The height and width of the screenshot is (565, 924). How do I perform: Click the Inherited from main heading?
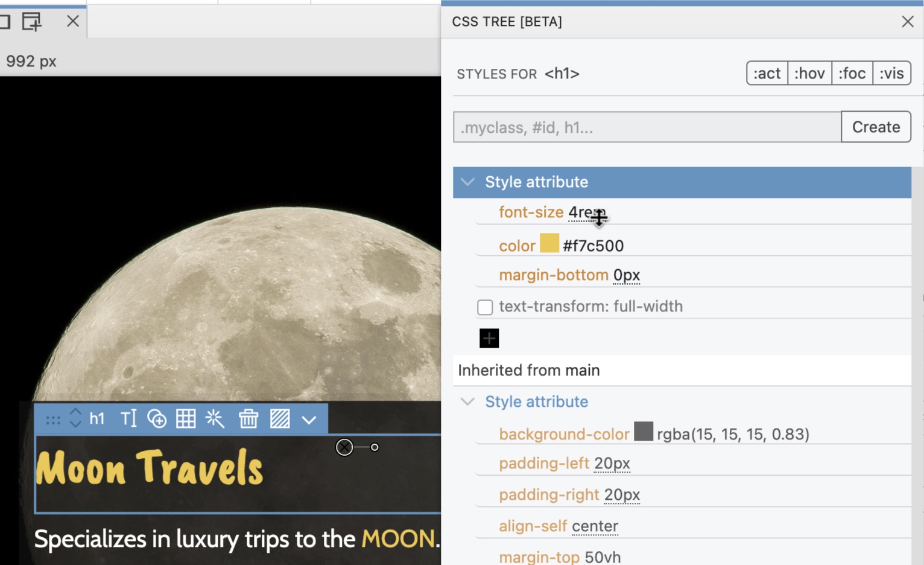[x=528, y=370]
